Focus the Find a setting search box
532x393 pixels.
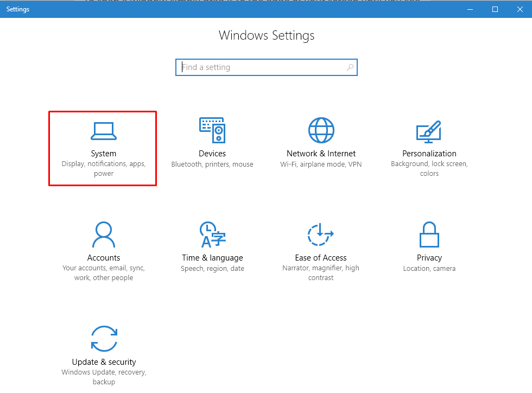click(267, 67)
